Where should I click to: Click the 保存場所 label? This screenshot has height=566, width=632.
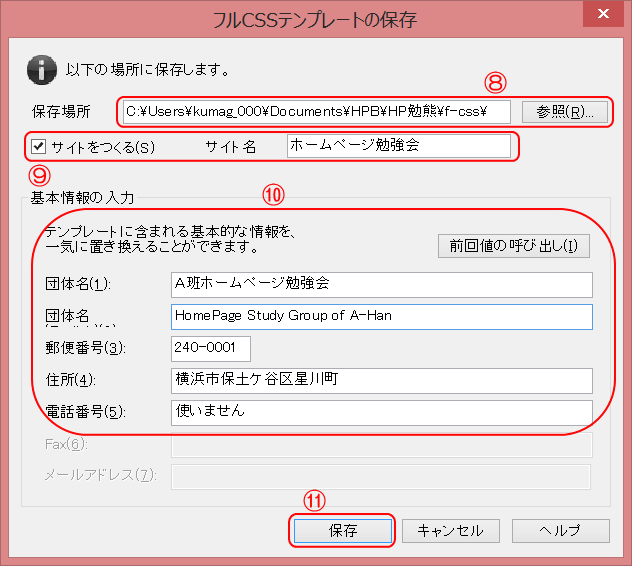click(61, 112)
